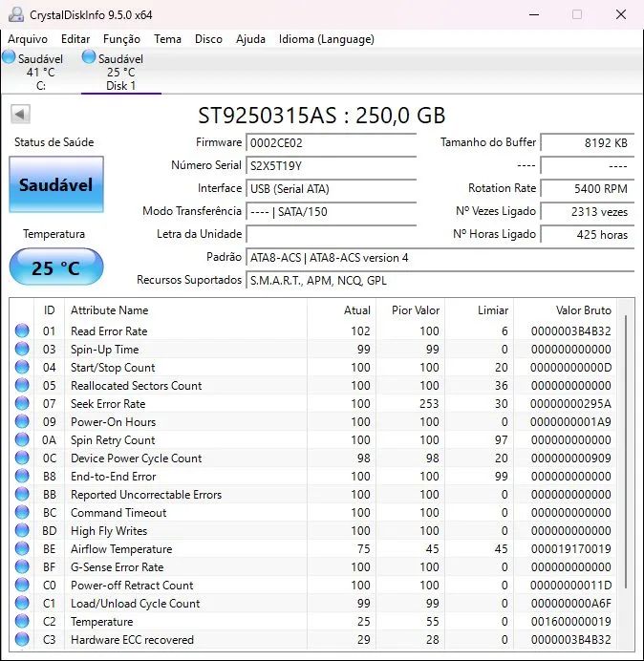Click the serial number field S2X5T19Y
The image size is (644, 661).
[x=331, y=165]
